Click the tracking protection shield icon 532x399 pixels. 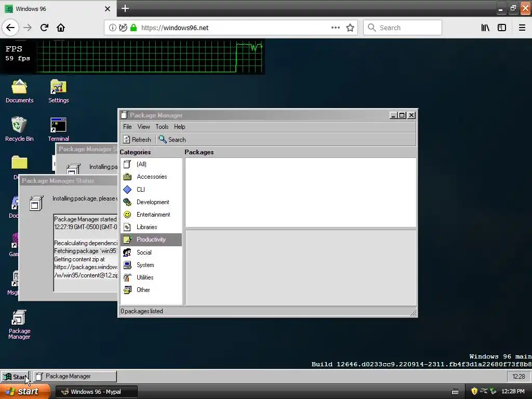(123, 28)
